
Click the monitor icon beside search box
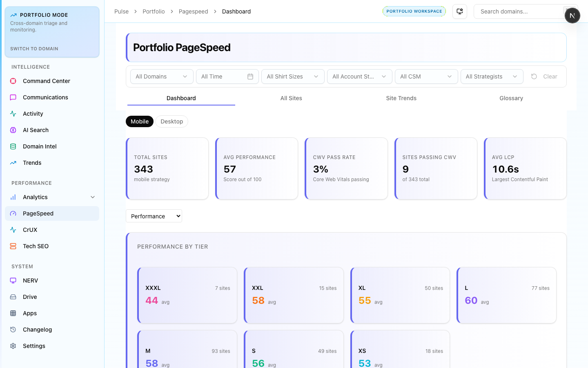(x=460, y=11)
